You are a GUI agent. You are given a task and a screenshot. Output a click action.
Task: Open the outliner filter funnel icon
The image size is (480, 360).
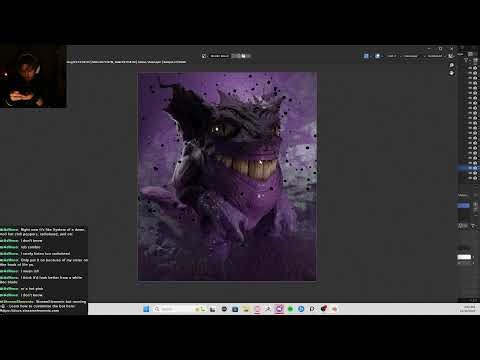(x=466, y=60)
